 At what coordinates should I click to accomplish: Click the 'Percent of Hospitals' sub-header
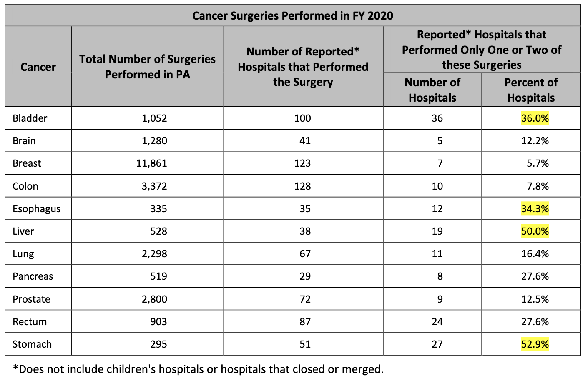(530, 90)
